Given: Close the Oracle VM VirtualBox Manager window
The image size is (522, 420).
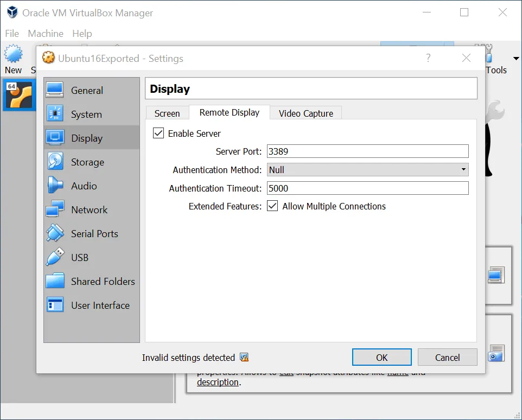Looking at the screenshot, I should point(502,12).
